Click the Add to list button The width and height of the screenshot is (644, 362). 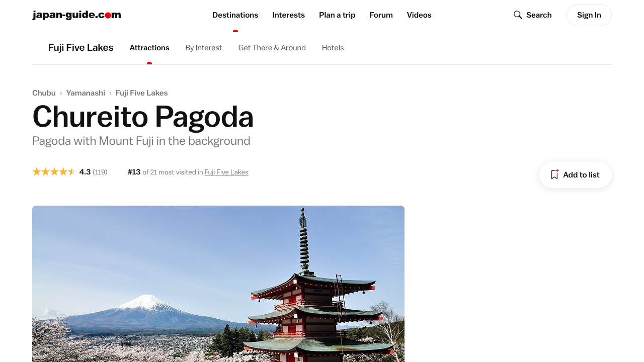pos(576,175)
